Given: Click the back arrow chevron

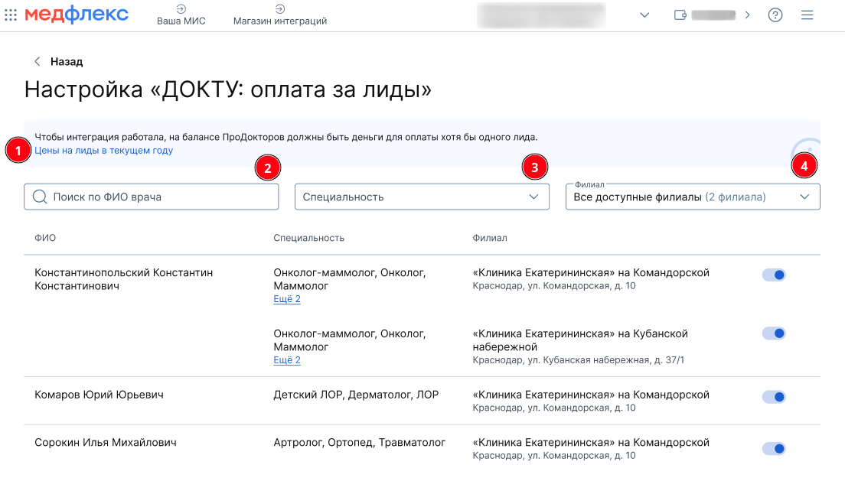Looking at the screenshot, I should coord(38,61).
